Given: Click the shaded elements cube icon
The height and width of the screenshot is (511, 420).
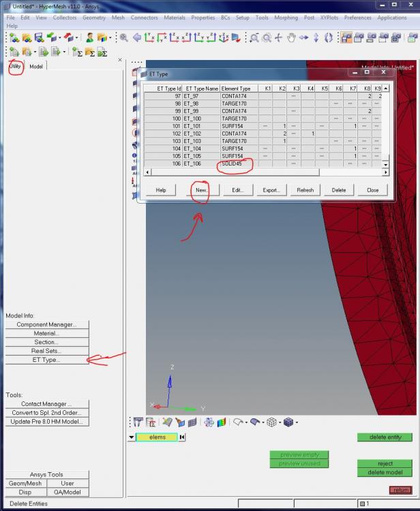Looking at the screenshot, I should (x=288, y=422).
